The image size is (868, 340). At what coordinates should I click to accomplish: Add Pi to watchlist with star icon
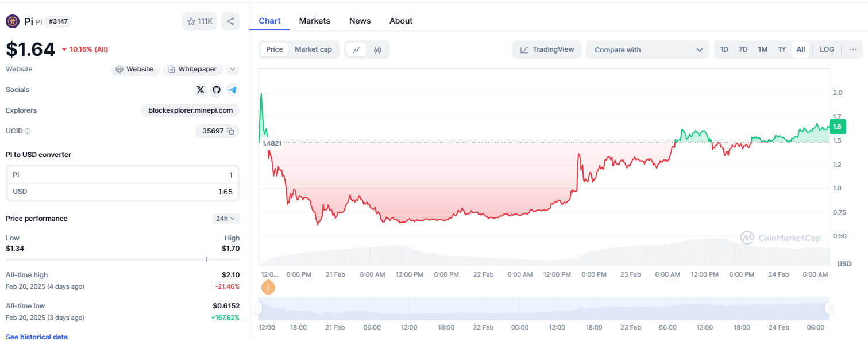pos(199,21)
